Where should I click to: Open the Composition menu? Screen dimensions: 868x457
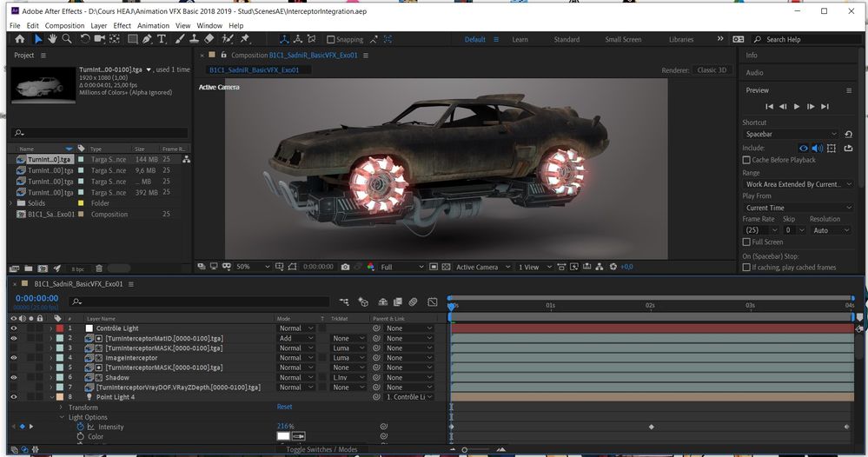[x=64, y=26]
